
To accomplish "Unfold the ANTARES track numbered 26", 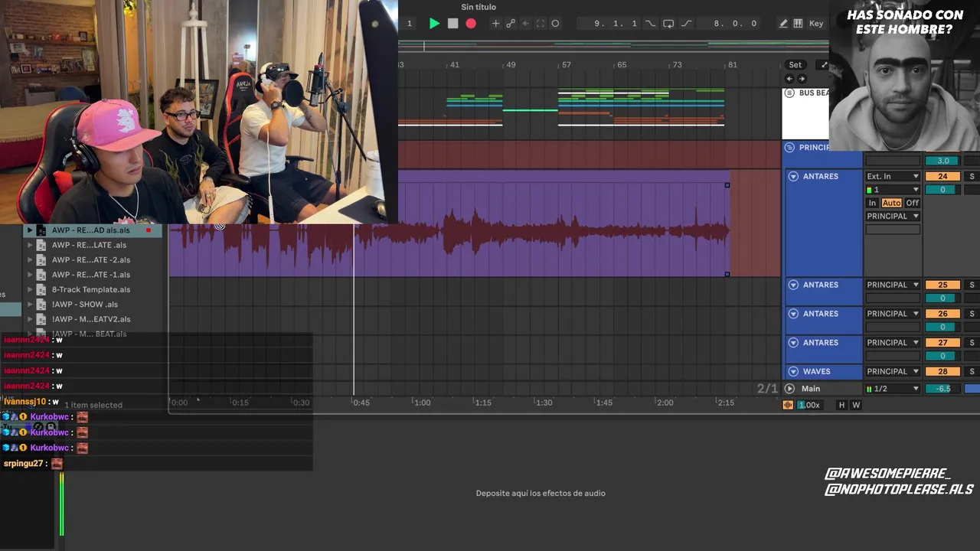I will click(793, 314).
